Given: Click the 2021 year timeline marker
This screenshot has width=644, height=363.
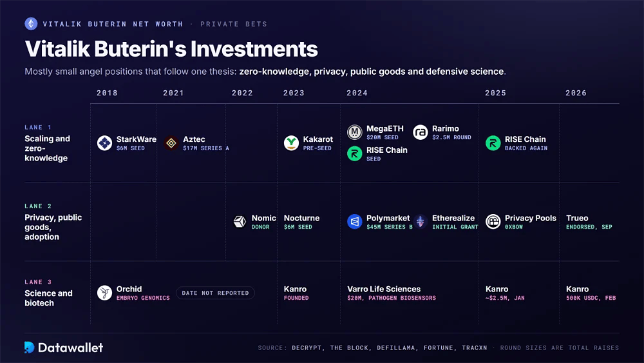Looking at the screenshot, I should click(x=173, y=93).
